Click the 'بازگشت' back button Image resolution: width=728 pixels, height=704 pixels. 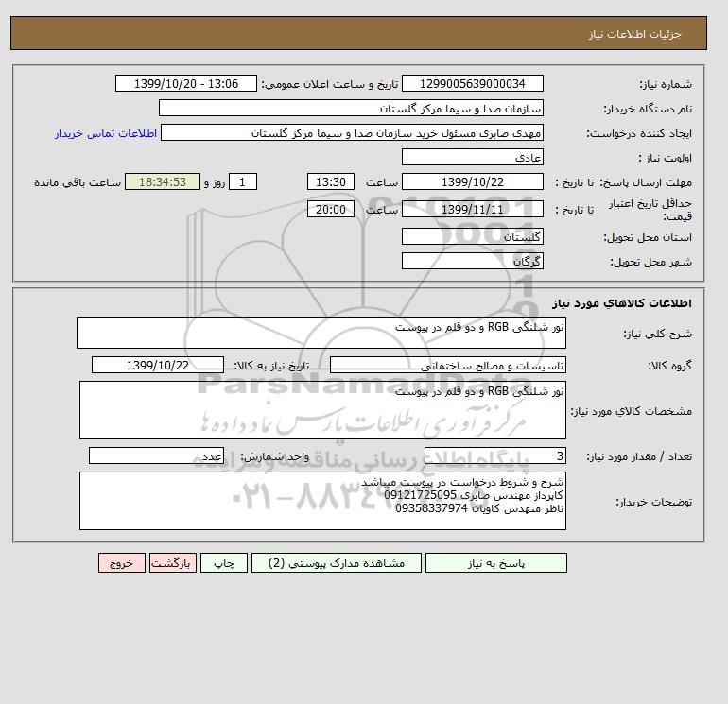tap(173, 563)
